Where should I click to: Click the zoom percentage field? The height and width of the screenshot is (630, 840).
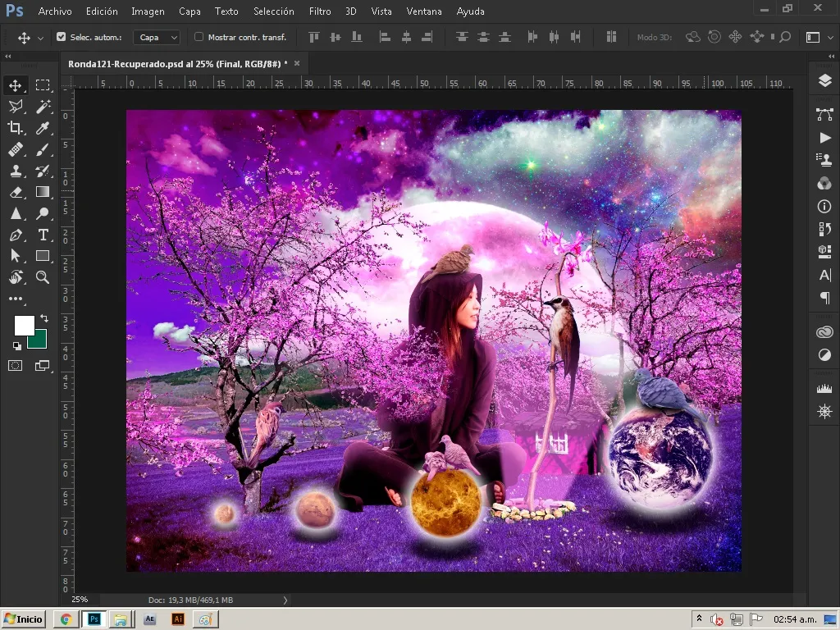(80, 600)
